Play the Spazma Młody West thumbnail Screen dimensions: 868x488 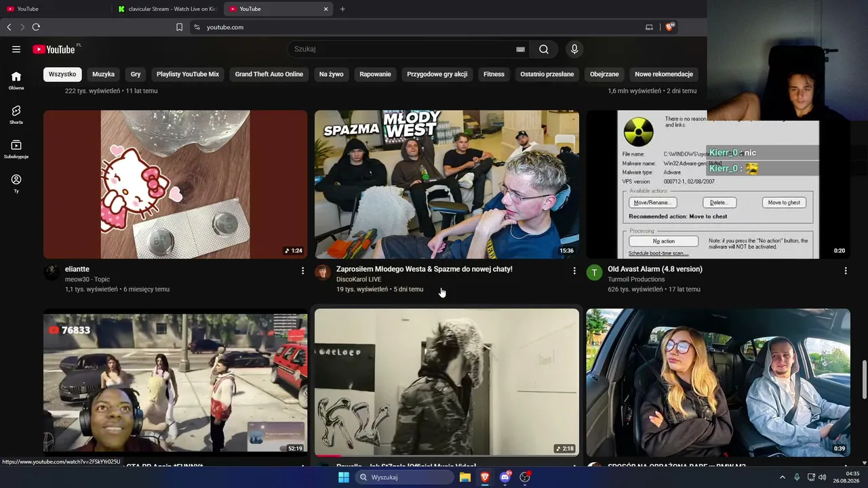point(447,184)
